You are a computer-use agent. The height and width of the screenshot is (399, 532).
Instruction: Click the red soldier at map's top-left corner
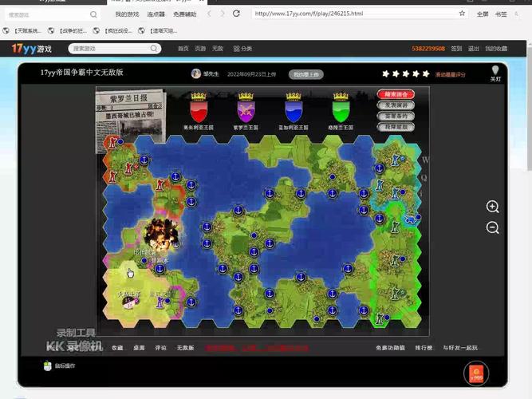coord(112,143)
